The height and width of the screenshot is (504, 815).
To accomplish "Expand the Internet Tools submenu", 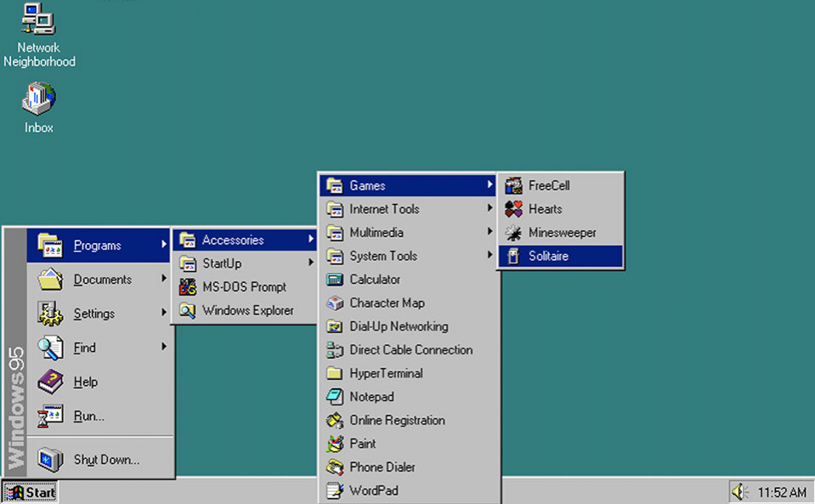I will click(x=384, y=209).
